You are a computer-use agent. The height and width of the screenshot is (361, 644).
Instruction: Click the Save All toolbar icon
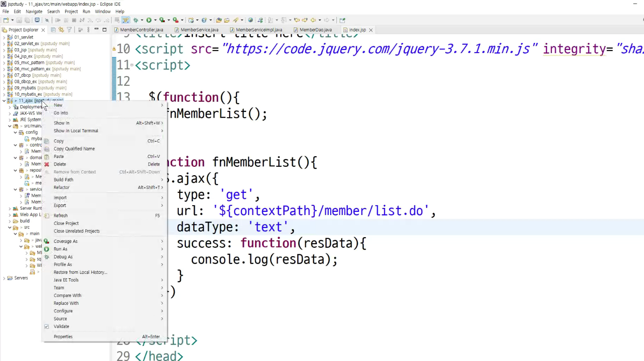[x=27, y=20]
